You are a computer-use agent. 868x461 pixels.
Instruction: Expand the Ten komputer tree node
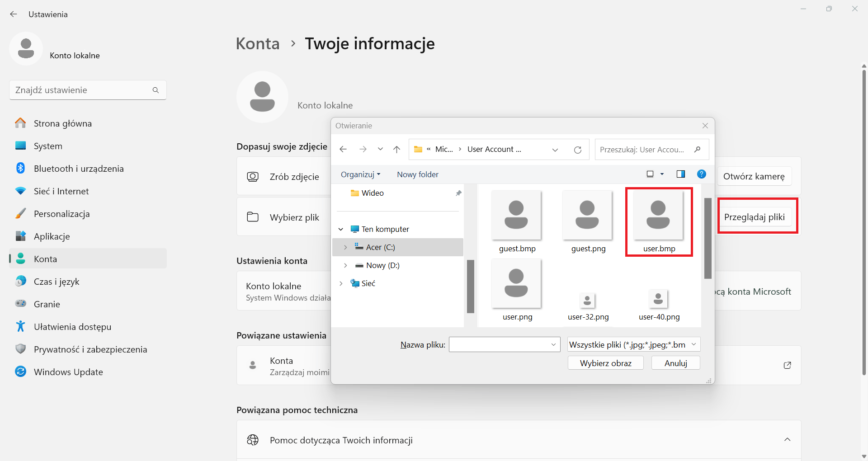coord(341,229)
